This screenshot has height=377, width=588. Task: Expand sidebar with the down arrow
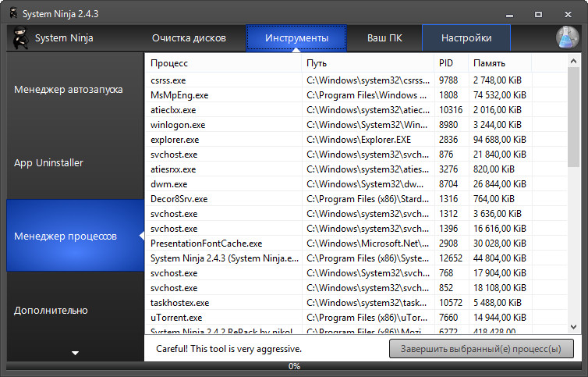pyautogui.click(x=75, y=353)
